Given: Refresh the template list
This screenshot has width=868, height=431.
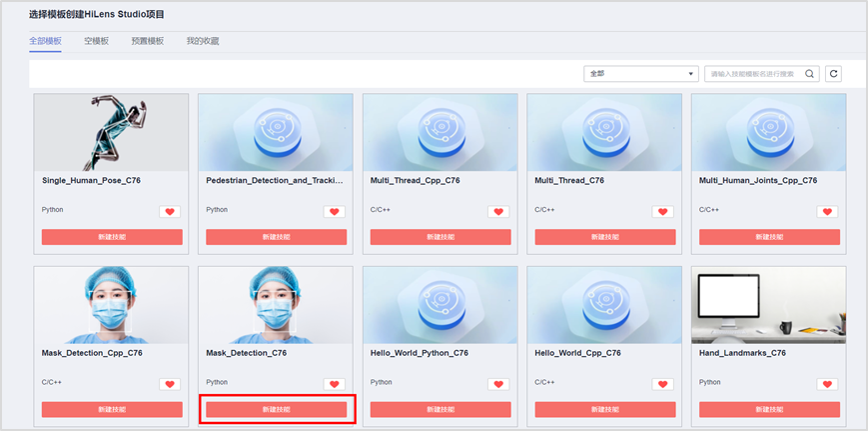Looking at the screenshot, I should 834,74.
